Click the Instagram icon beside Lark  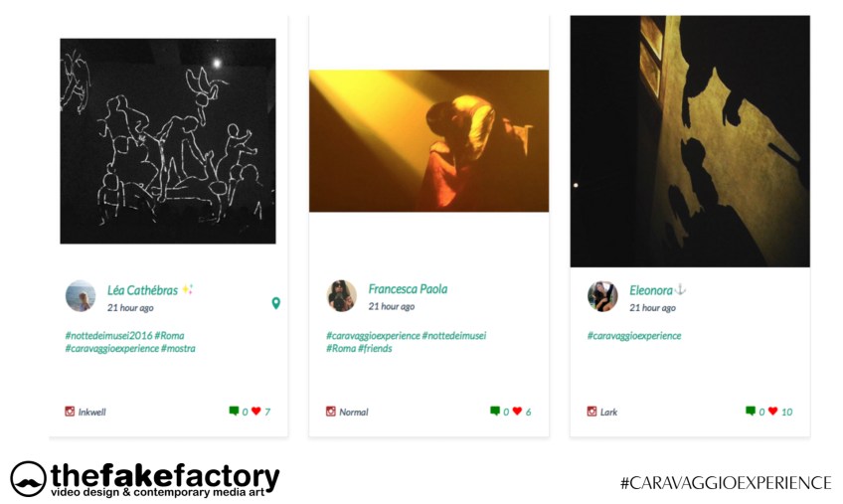point(591,412)
